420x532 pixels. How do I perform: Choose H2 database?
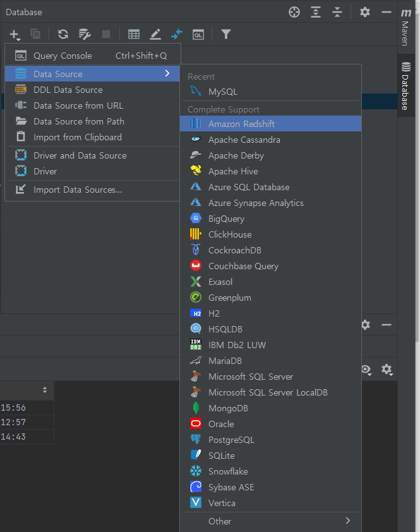tap(270, 313)
